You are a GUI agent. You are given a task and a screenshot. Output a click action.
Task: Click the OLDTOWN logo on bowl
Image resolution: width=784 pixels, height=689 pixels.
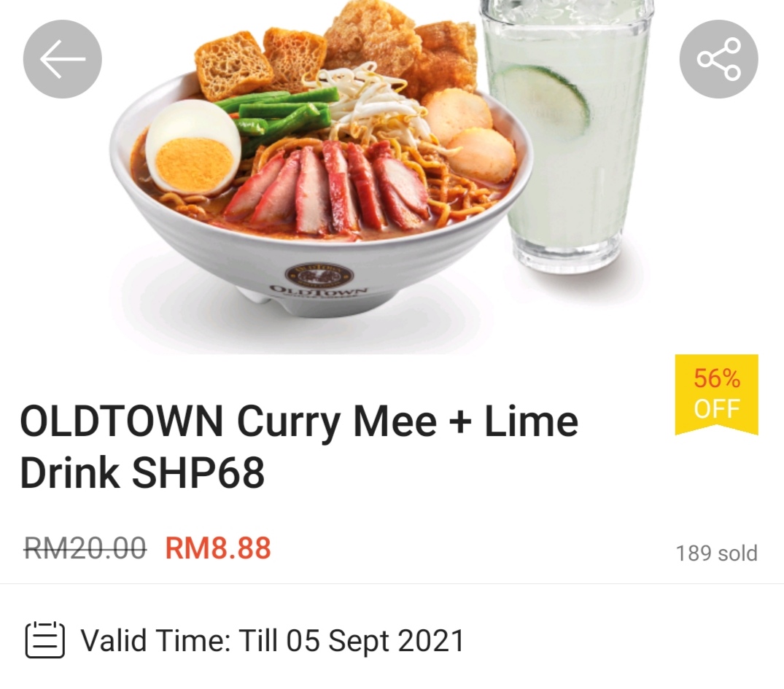click(x=319, y=281)
